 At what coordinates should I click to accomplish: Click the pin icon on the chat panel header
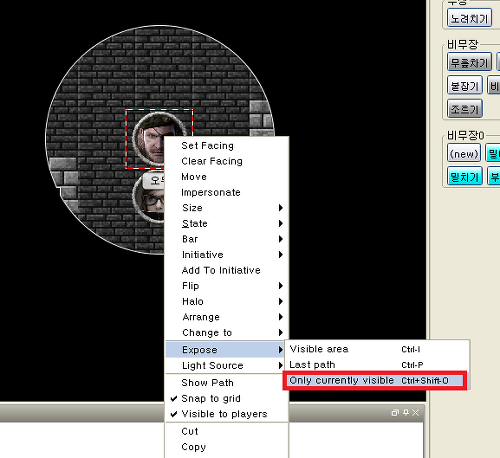[406, 413]
